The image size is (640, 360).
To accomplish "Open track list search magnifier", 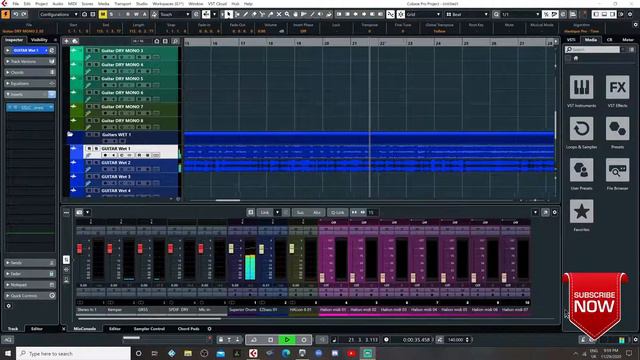I will pos(175,41).
